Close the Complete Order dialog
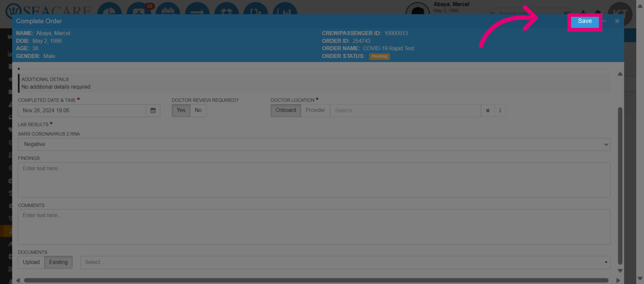Viewport: 644px width, 284px height. [617, 21]
